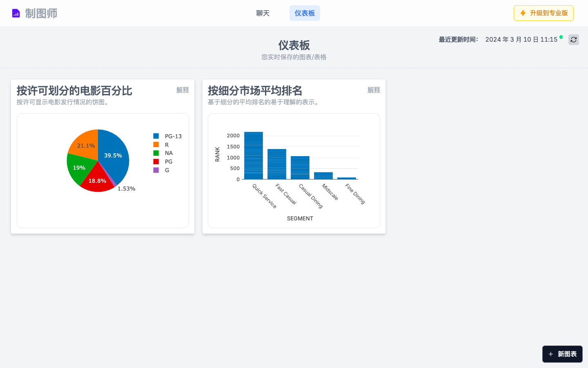
Task: Refresh the dashboard with the sync icon
Action: pyautogui.click(x=573, y=40)
